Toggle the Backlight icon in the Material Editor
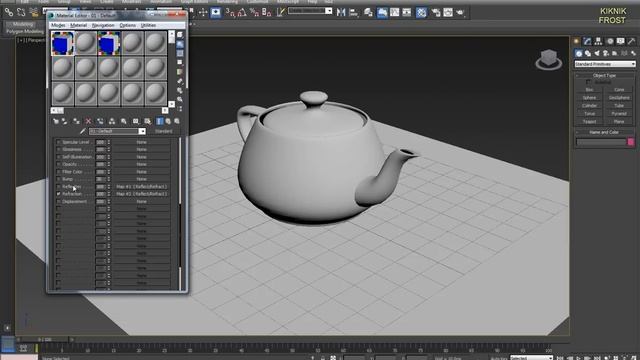Screen dimensions: 640x360 180,44
